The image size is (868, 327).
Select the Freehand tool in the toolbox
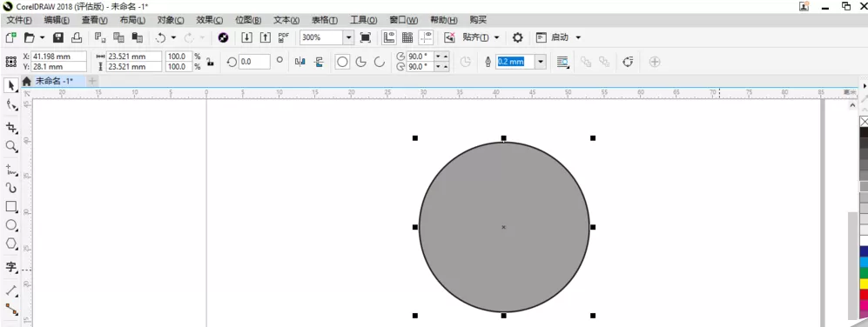[11, 170]
